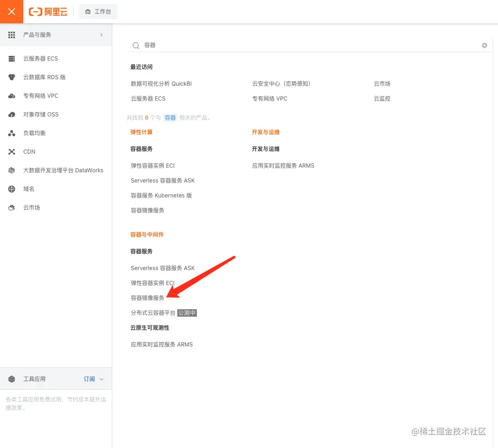
Task: Select the 云市场 sidebar label
Action: pyautogui.click(x=32, y=208)
